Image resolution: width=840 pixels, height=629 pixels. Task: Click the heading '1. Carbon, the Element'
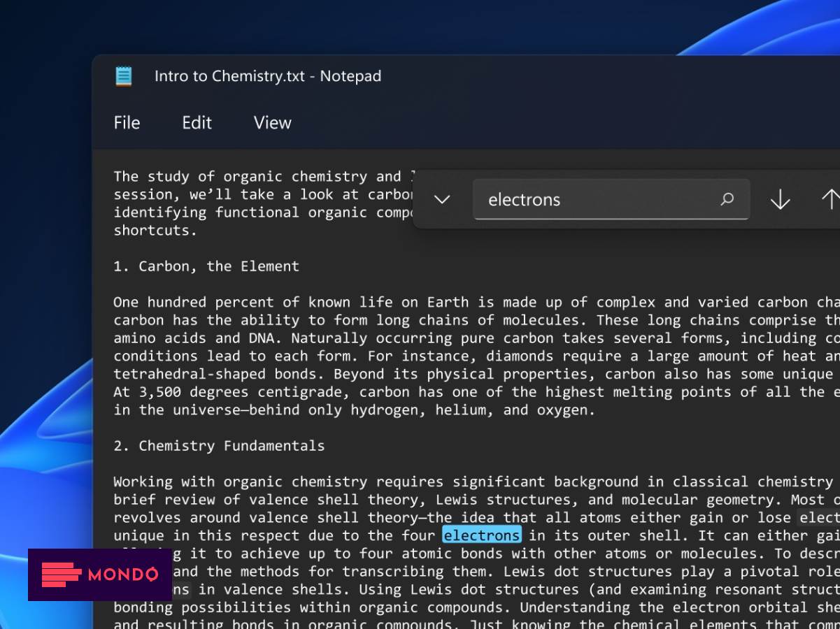[206, 266]
